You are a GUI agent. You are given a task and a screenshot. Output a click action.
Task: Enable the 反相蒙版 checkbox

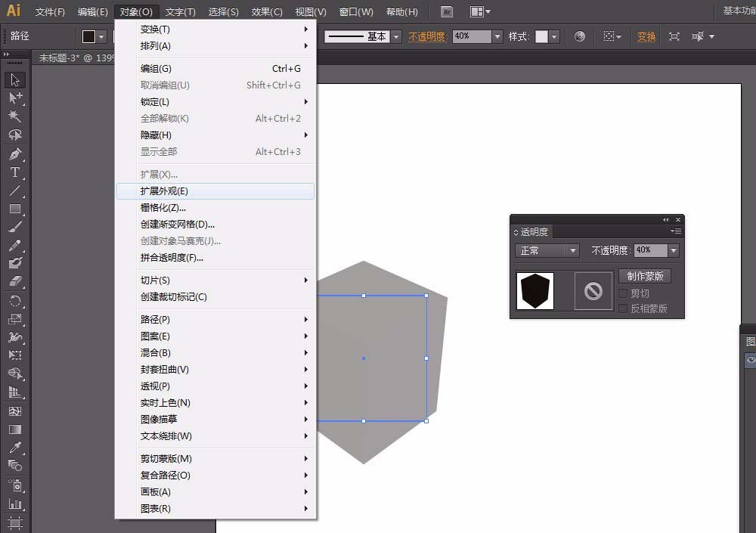point(623,308)
